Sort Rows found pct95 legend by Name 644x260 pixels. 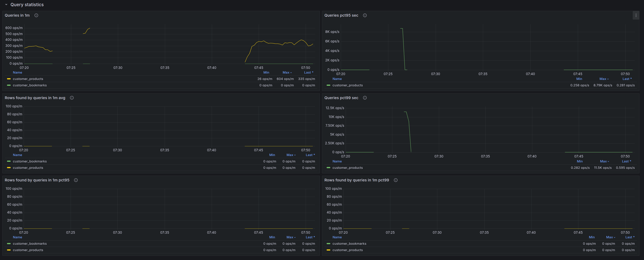click(17, 237)
